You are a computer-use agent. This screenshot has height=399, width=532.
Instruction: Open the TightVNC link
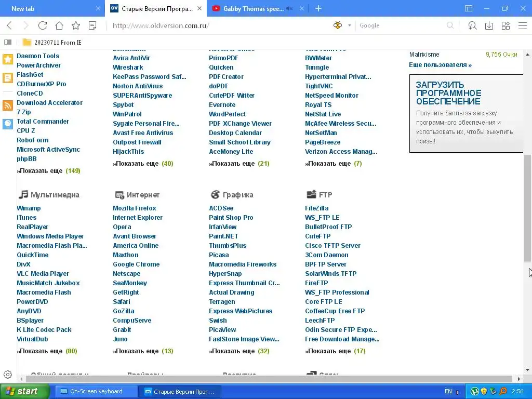tap(318, 86)
